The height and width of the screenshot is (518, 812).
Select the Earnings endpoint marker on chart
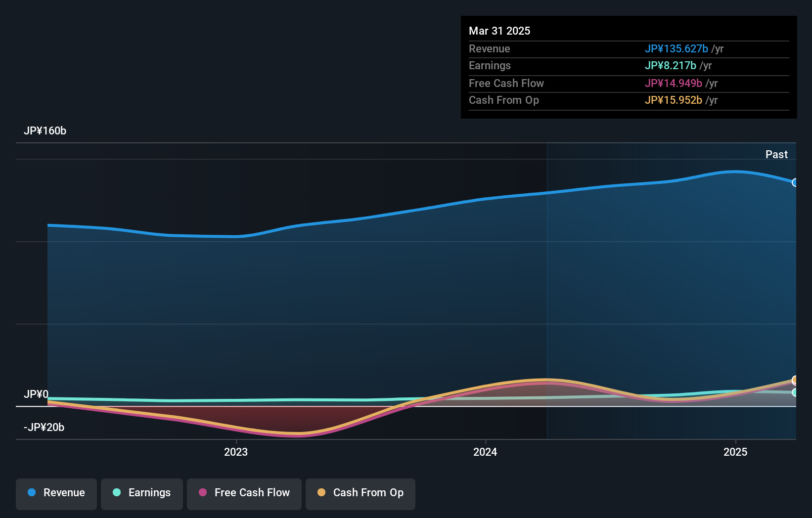795,392
